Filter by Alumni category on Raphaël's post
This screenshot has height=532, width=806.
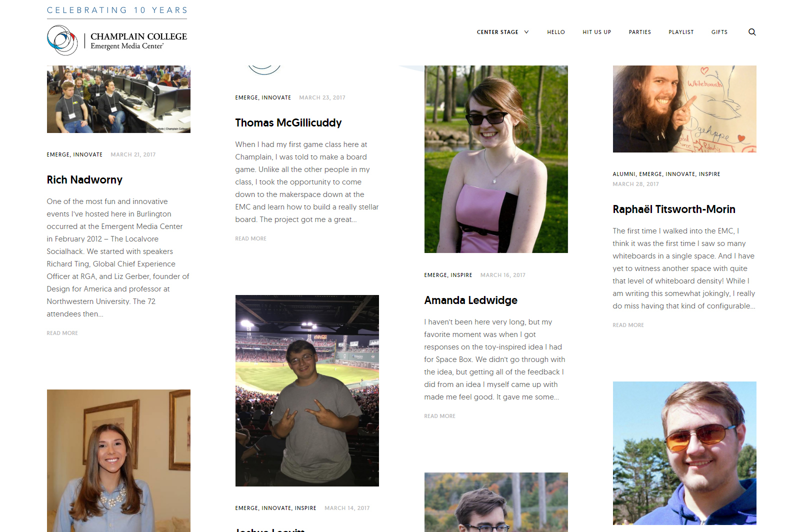(x=623, y=174)
